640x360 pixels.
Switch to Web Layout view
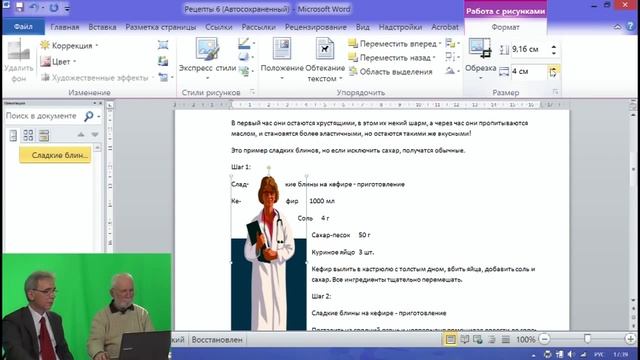point(478,339)
